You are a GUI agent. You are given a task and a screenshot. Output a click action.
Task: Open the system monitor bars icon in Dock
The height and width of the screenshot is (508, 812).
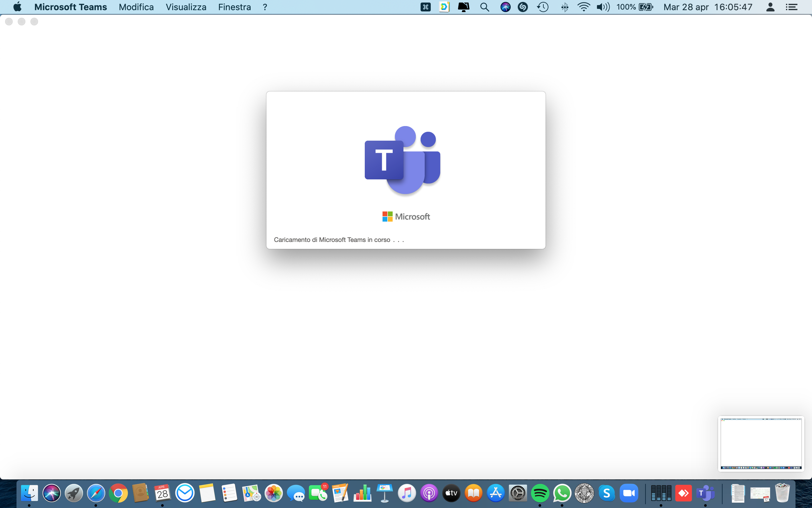(661, 493)
